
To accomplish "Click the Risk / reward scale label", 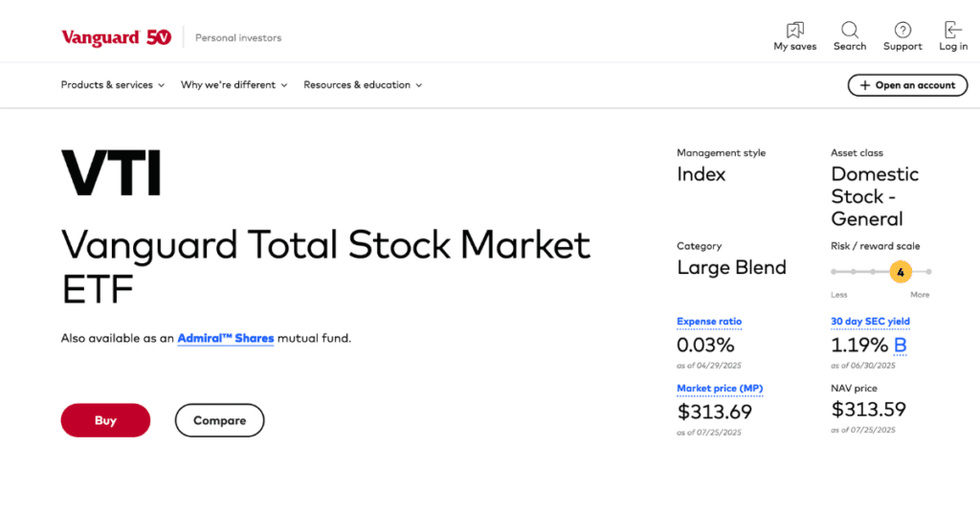I will click(x=875, y=246).
